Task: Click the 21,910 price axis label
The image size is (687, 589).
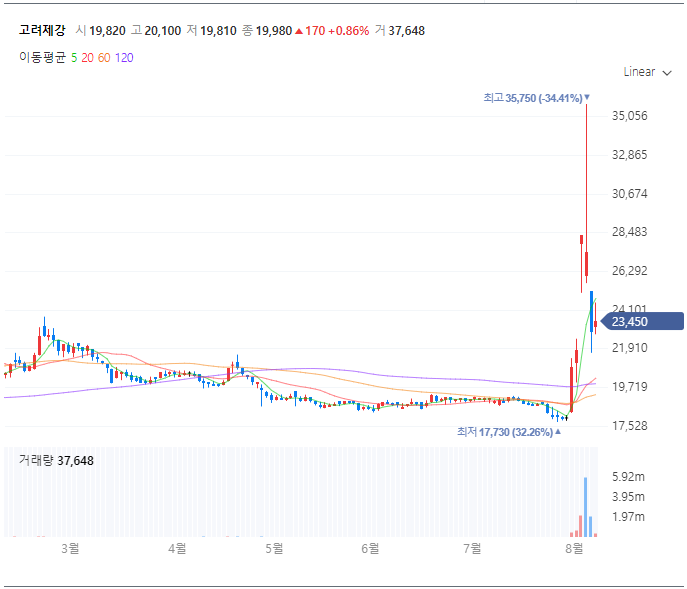Action: click(630, 348)
